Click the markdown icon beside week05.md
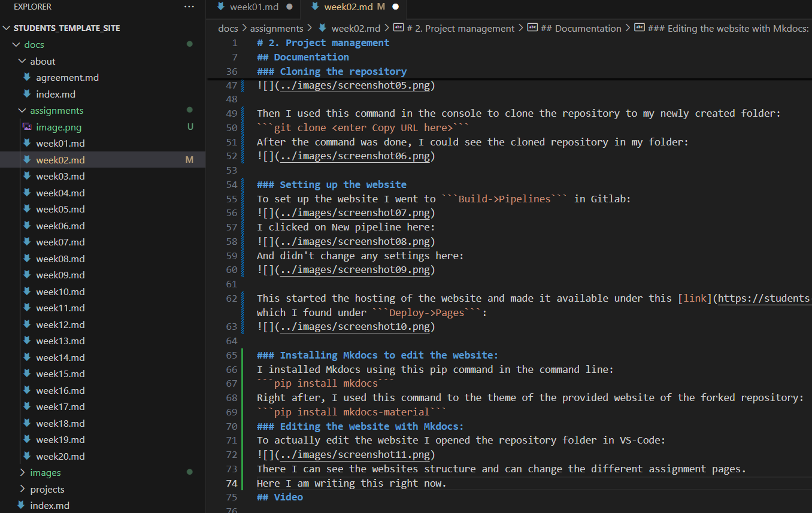Screen dimensions: 812x513 (x=27, y=210)
